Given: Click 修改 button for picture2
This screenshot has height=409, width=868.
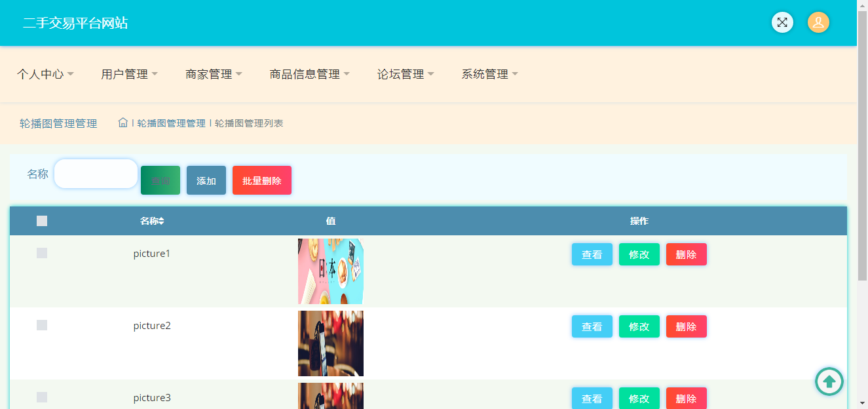Looking at the screenshot, I should 639,326.
